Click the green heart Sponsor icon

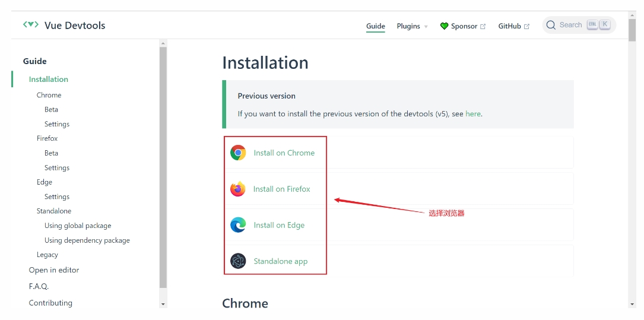coord(444,26)
